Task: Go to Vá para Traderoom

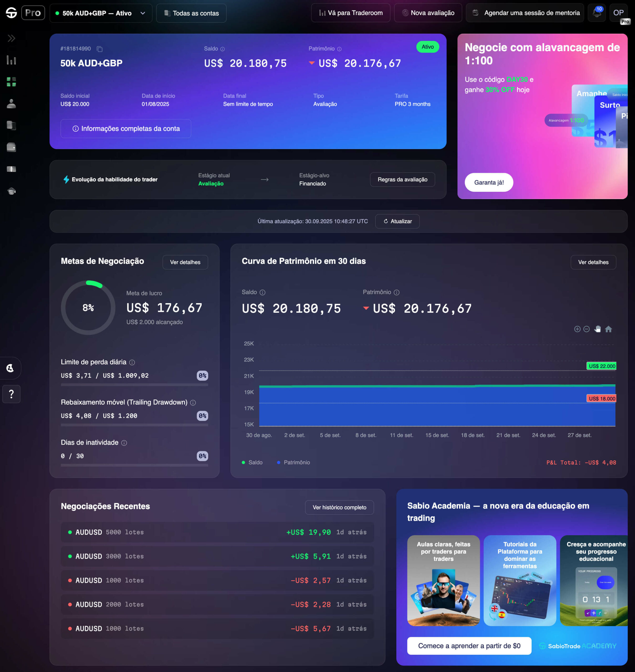Action: 350,13
